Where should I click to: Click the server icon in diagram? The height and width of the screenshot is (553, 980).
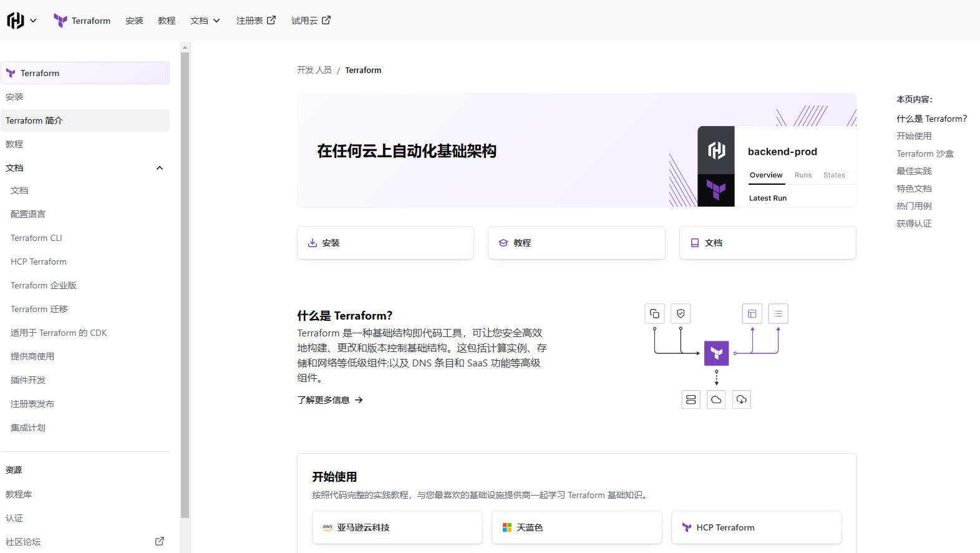click(x=691, y=399)
